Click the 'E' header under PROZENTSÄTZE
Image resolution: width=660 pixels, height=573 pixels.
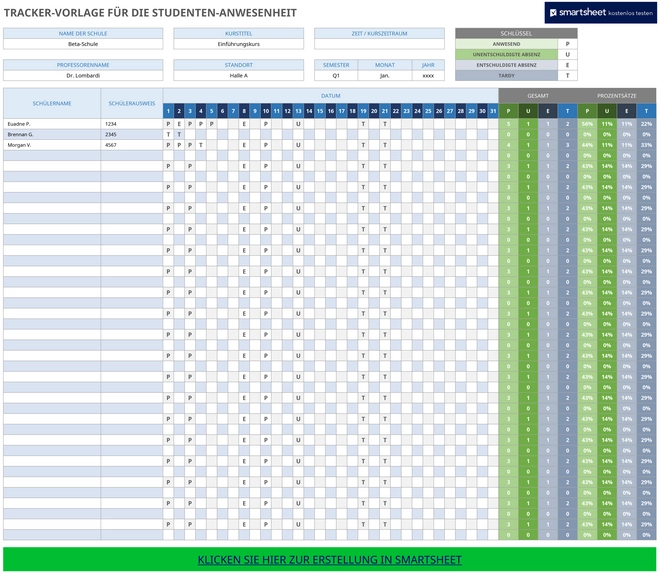[x=627, y=111]
